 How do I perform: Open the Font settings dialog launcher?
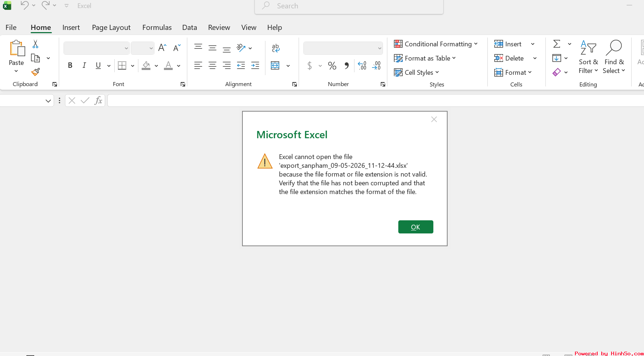point(183,84)
